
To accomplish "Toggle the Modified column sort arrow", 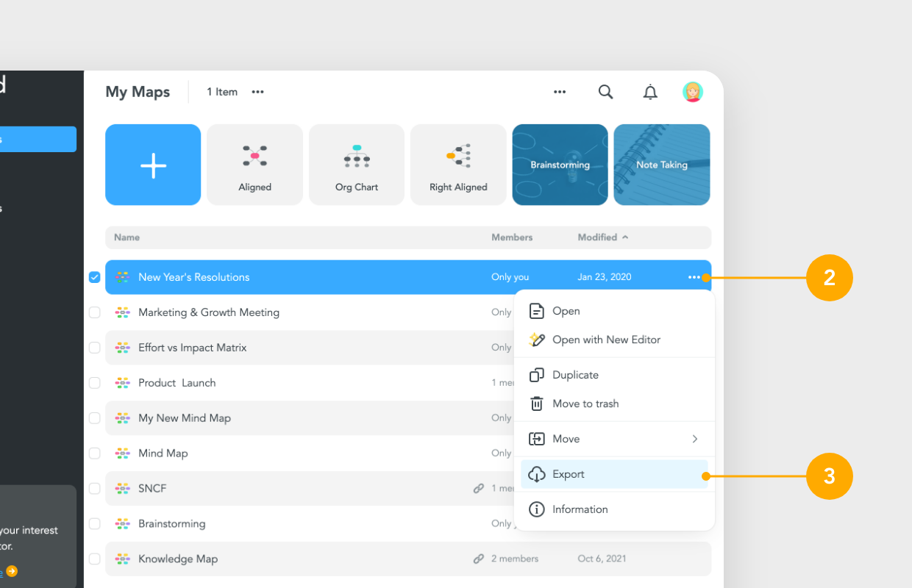I will [x=624, y=237].
